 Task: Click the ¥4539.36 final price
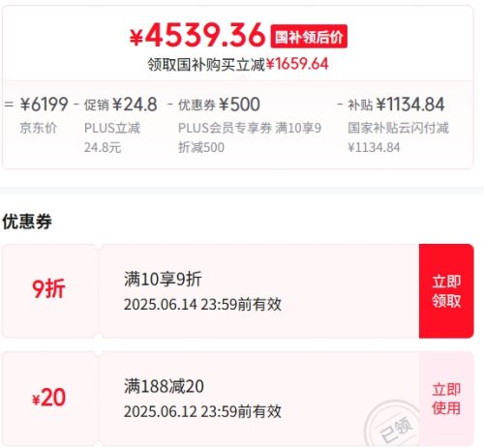(197, 35)
